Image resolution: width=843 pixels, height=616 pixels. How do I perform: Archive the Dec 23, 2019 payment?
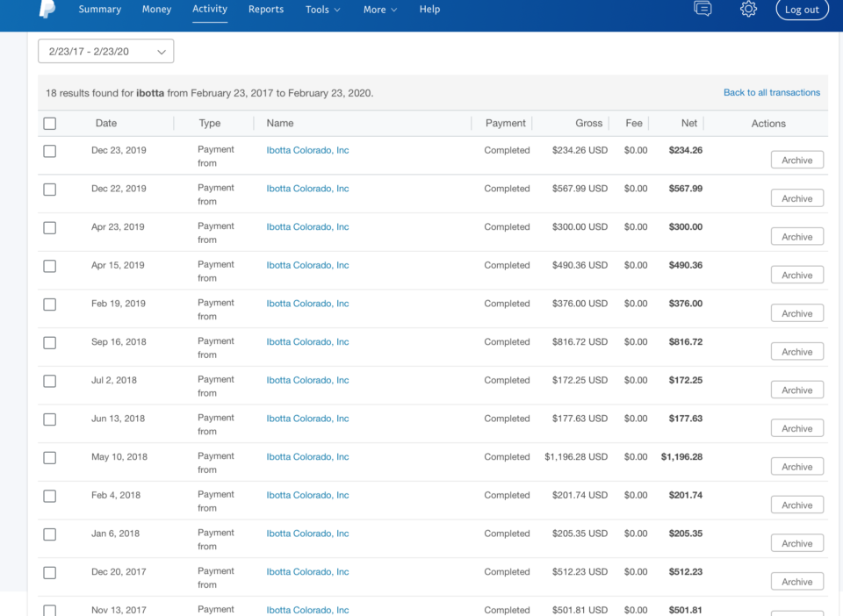click(x=796, y=160)
